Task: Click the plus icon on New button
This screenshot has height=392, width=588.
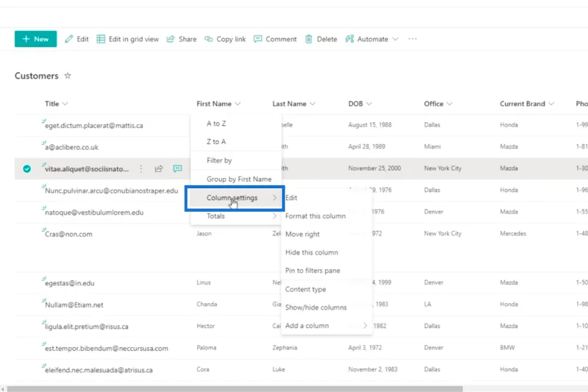Action: point(26,39)
